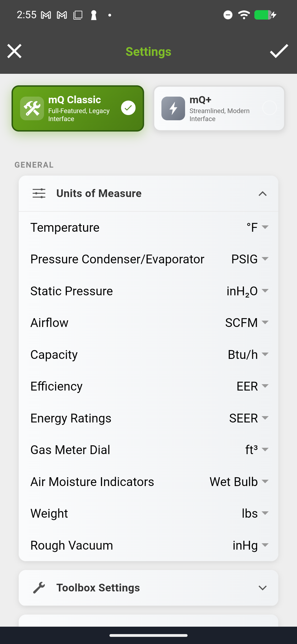Select the mQ+ interface option
297x644 pixels.
[219, 108]
